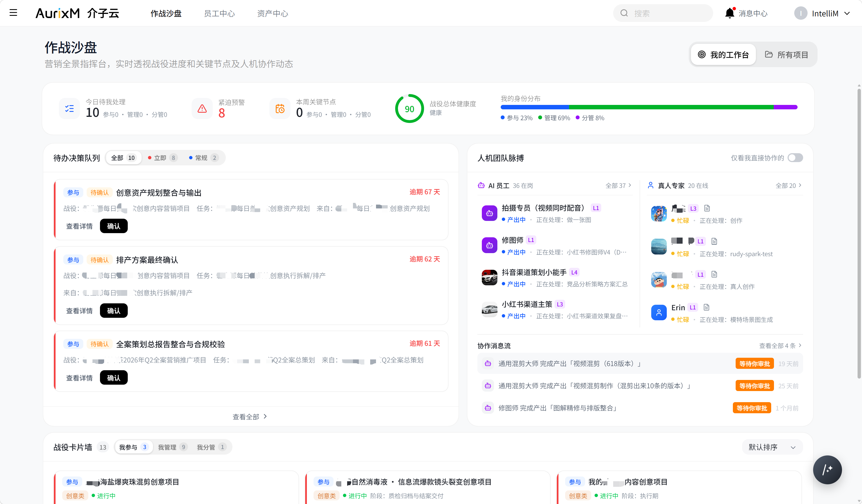Click the 所有项目 folder icon
This screenshot has height=504, width=862.
769,54
